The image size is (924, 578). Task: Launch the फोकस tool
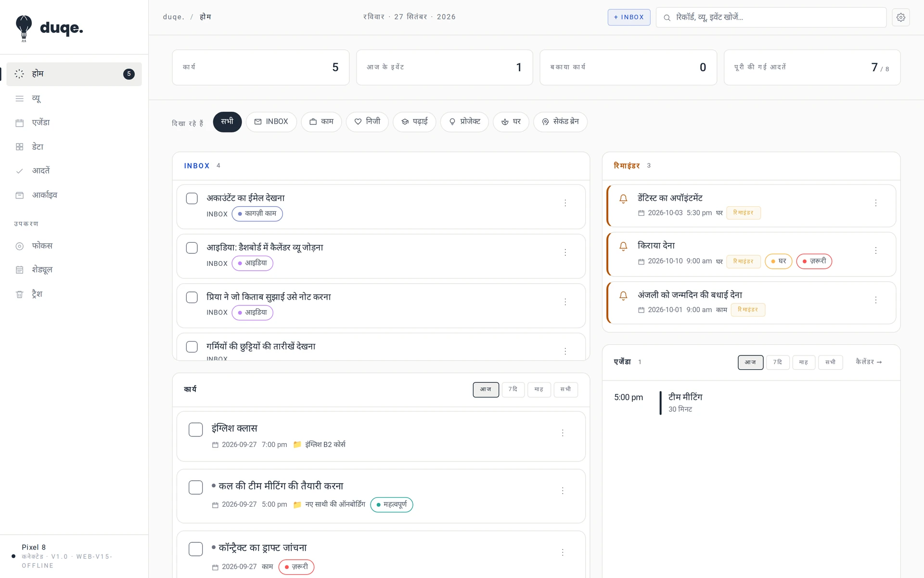(x=74, y=246)
